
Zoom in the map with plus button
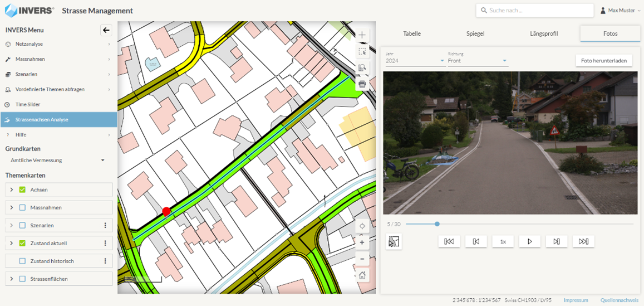click(x=362, y=242)
